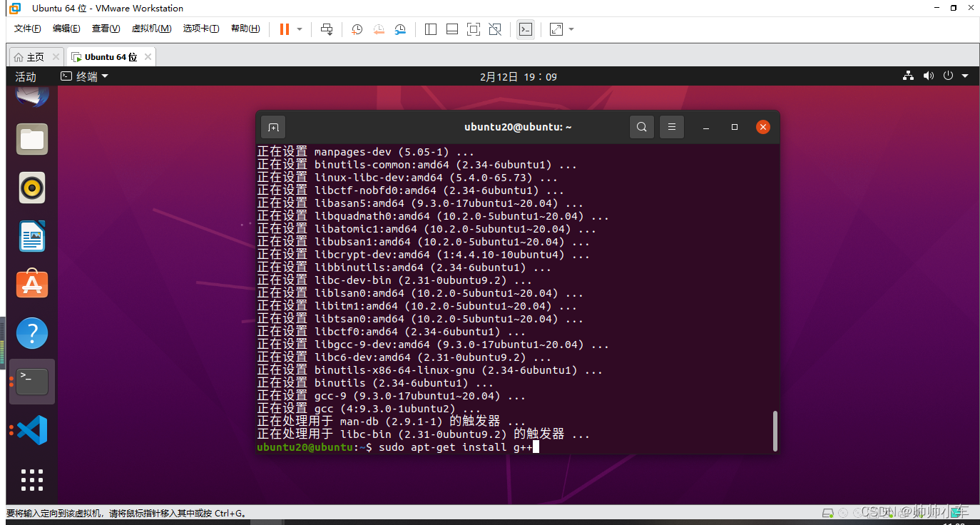Click the network status icon in top bar

[x=908, y=76]
